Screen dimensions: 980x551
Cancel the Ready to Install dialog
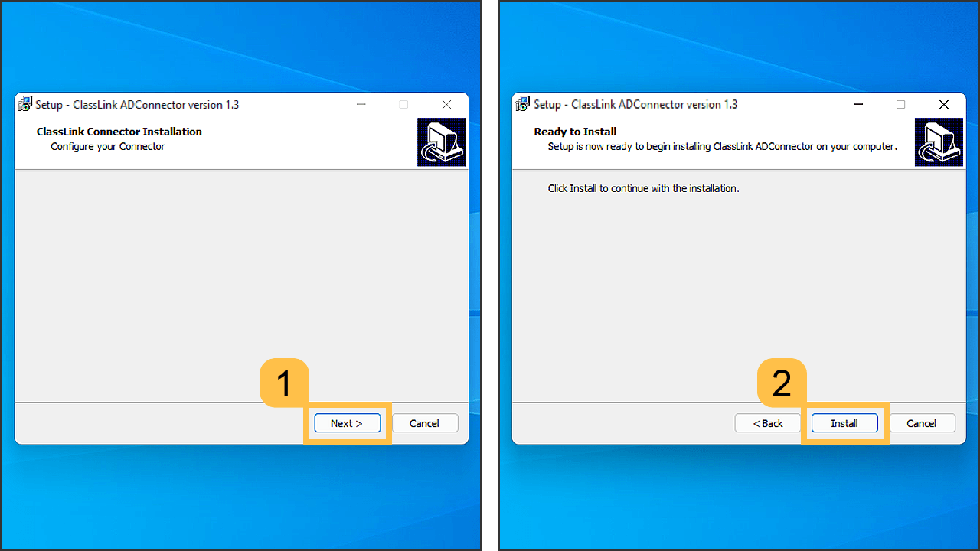pos(922,423)
